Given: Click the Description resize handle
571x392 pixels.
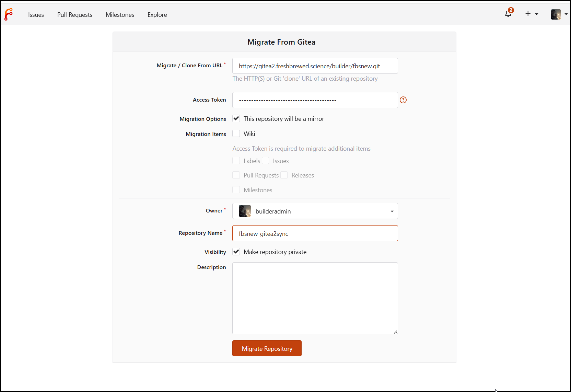Looking at the screenshot, I should coord(395,332).
